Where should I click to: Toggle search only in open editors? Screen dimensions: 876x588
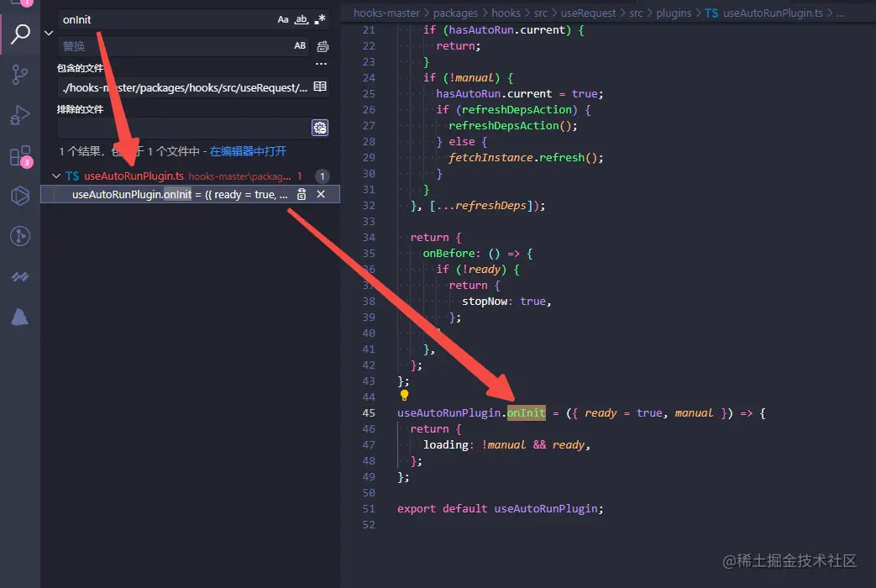click(x=320, y=87)
